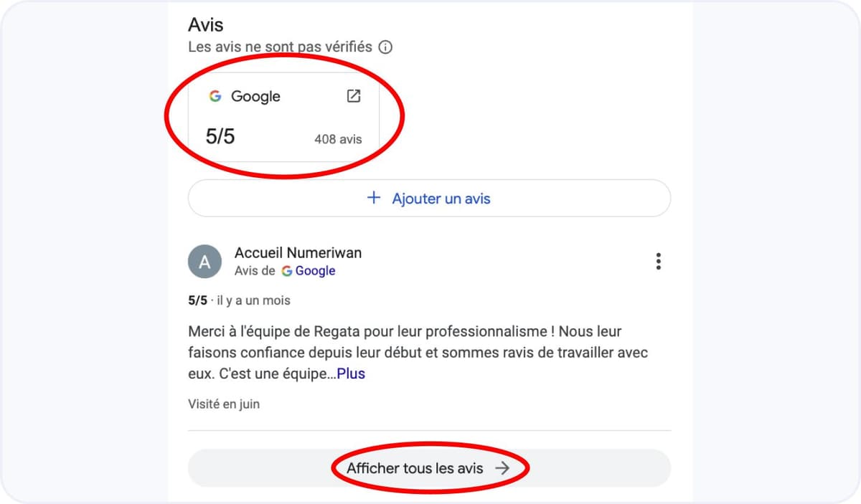Click the Google label in rating card
The height and width of the screenshot is (504, 861).
(255, 96)
